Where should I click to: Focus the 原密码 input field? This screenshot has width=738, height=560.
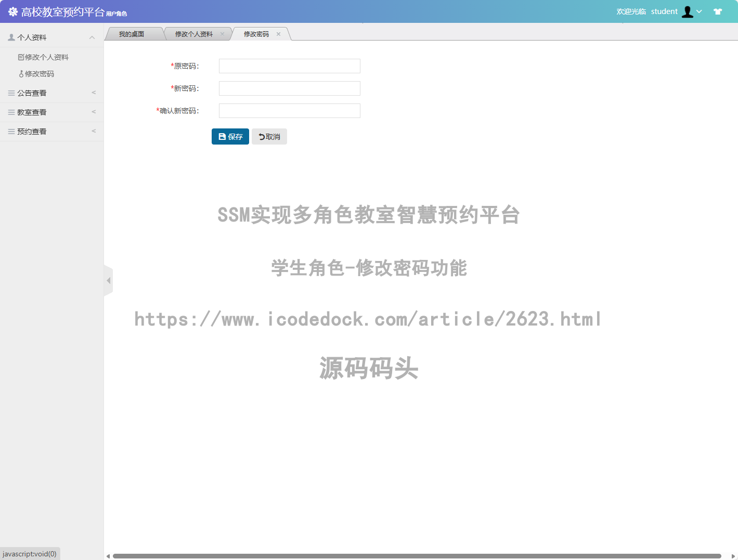pos(289,66)
